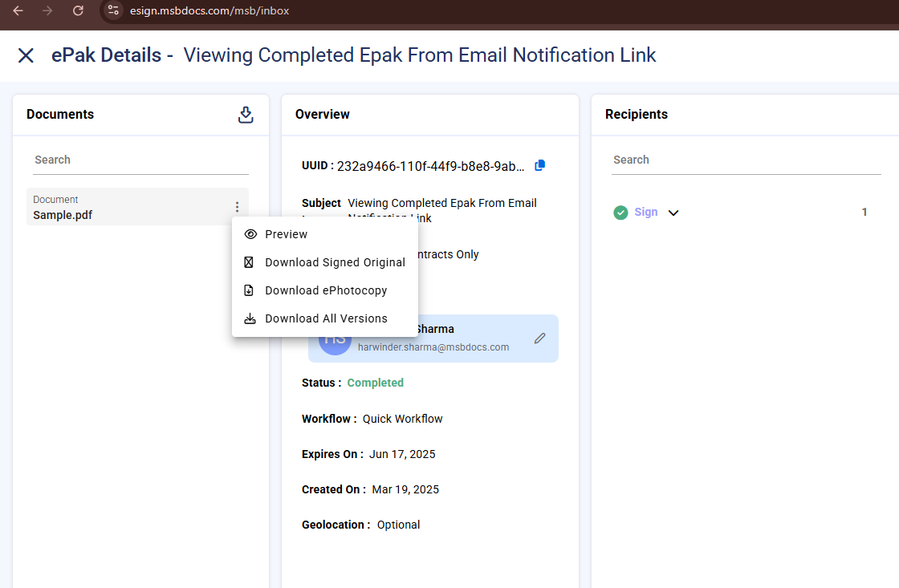Click the pencil edit icon on sender card

[x=539, y=339]
